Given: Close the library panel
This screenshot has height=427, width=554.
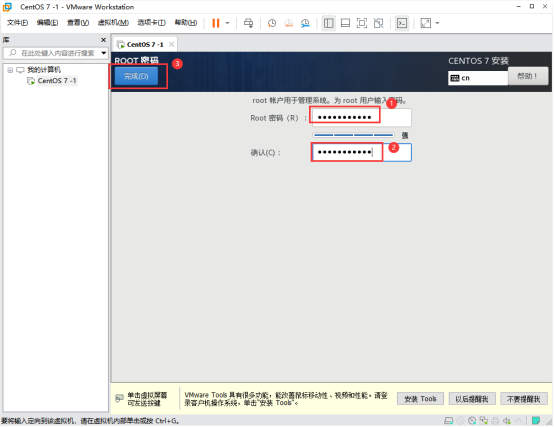Looking at the screenshot, I should [104, 40].
